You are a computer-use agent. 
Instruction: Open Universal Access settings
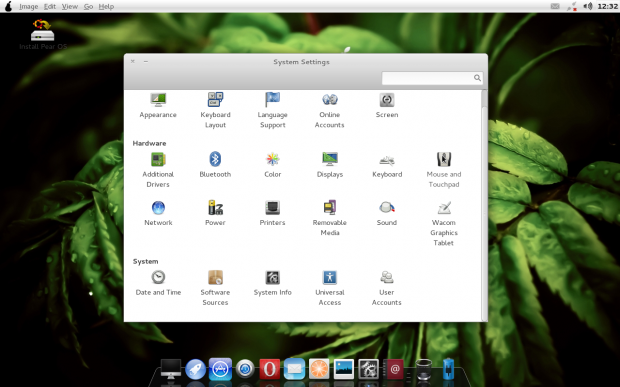pyautogui.click(x=330, y=288)
